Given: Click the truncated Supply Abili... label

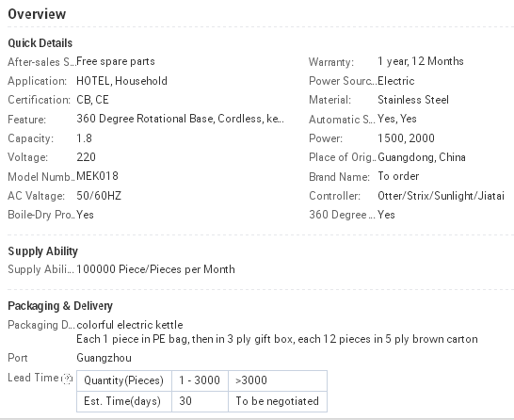Looking at the screenshot, I should click(x=41, y=269).
